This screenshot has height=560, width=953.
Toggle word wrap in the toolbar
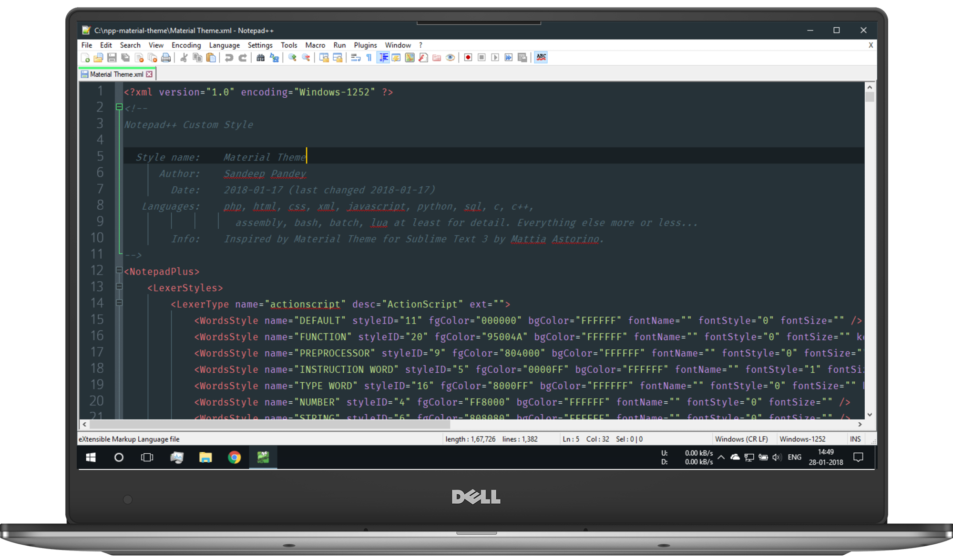point(355,57)
